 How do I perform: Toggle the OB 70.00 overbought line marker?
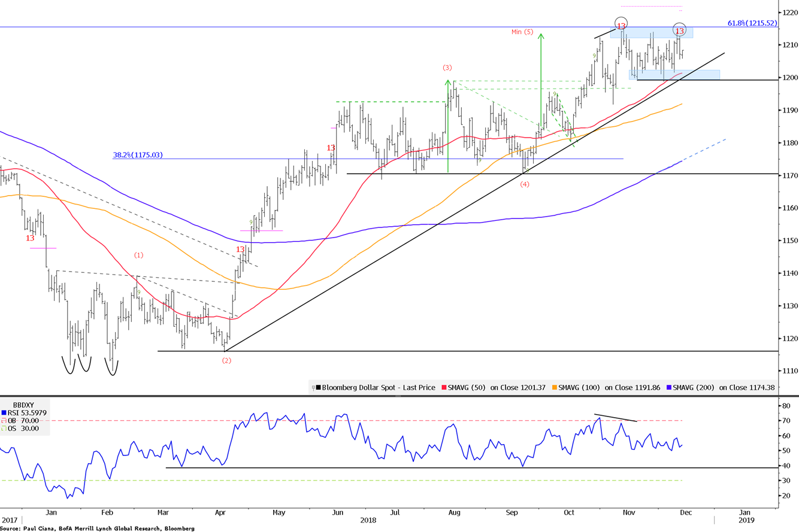click(x=3, y=420)
